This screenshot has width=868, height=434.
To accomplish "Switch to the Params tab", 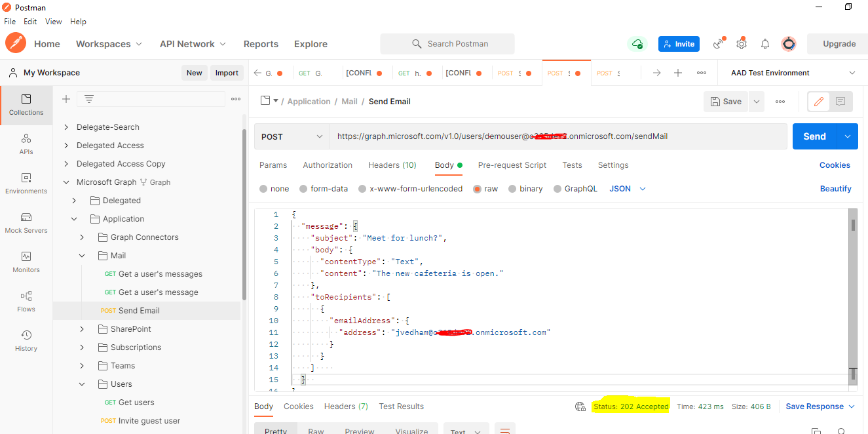I will (x=273, y=165).
